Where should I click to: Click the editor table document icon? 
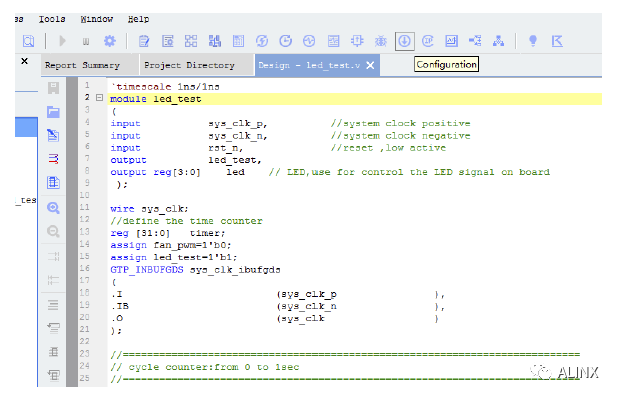point(53,183)
